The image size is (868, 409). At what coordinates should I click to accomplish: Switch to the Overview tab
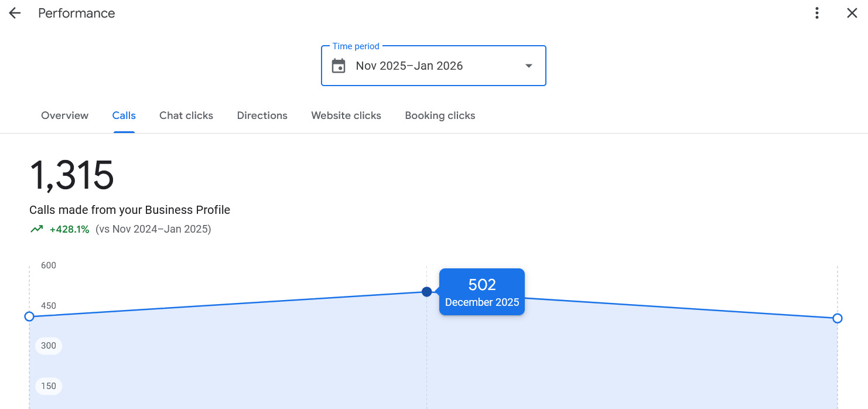[x=65, y=115]
